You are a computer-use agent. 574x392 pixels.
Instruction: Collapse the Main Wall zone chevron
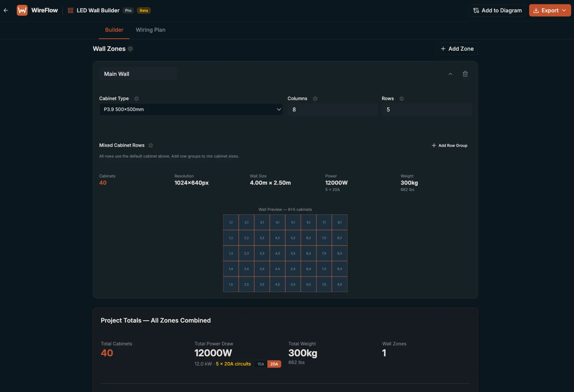(450, 74)
